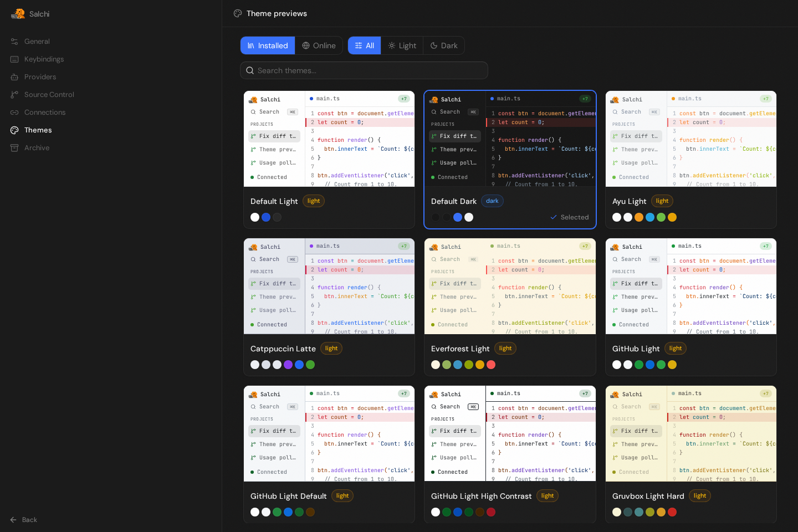Click the Connections link icon
The width and height of the screenshot is (798, 532).
click(14, 112)
